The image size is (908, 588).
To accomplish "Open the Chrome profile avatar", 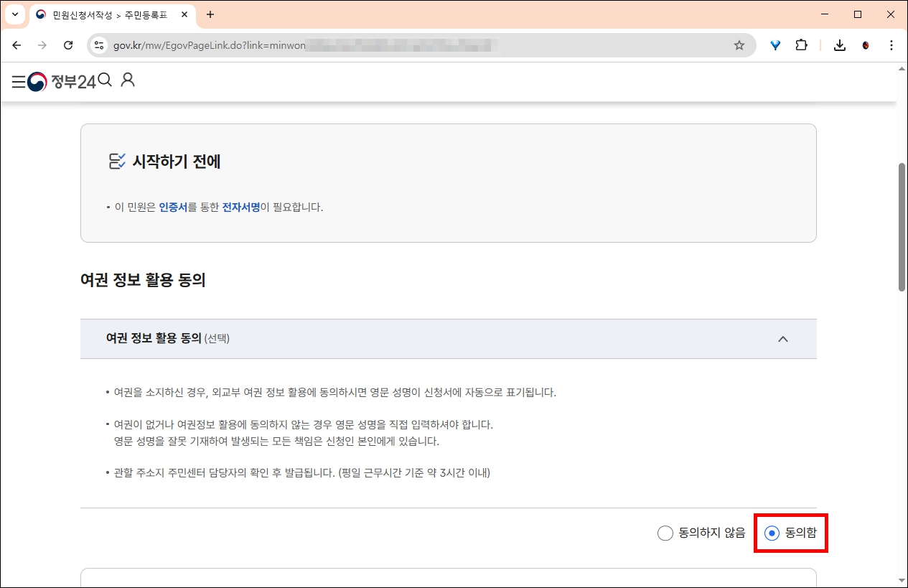I will tap(866, 45).
